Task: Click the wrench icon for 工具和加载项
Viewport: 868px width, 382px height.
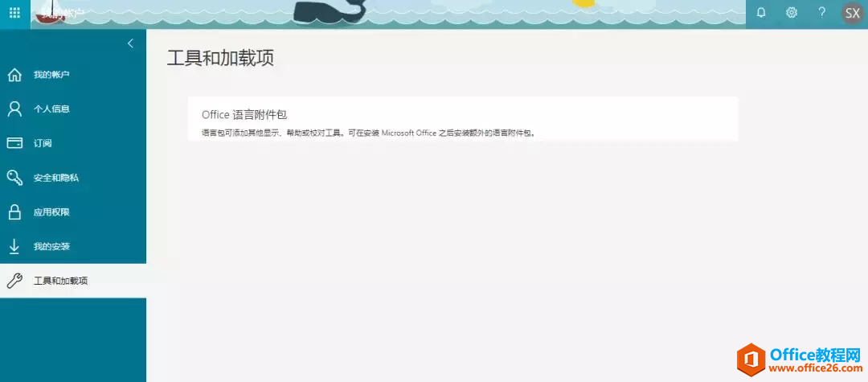Action: point(14,281)
